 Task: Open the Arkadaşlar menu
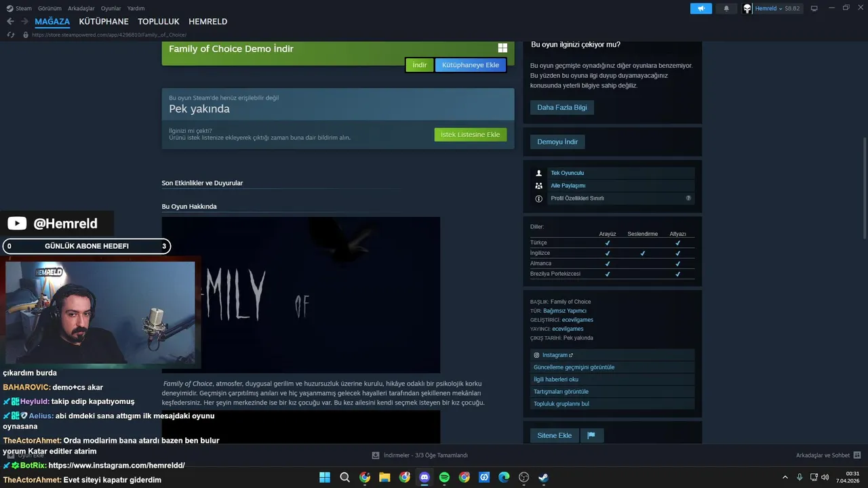[81, 8]
